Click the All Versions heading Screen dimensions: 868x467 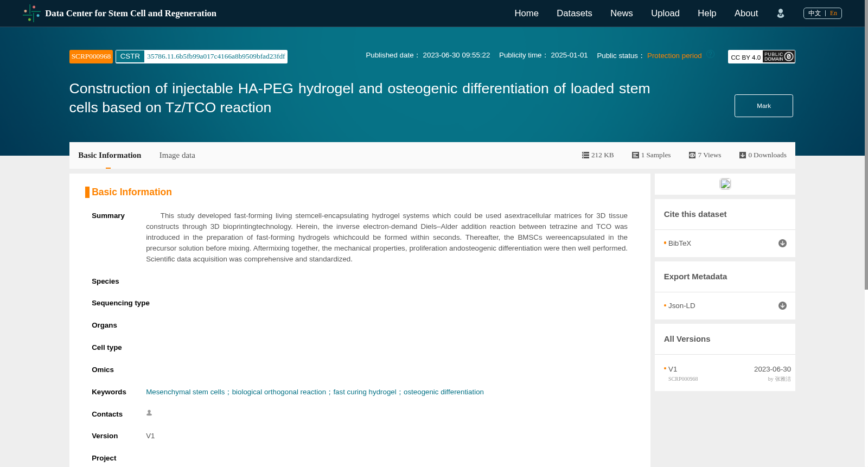coord(687,339)
